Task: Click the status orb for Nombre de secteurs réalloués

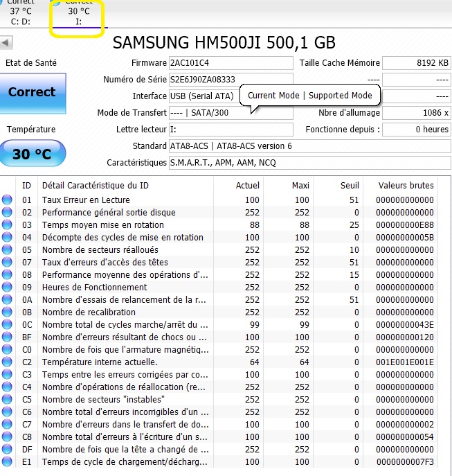Action: [7, 249]
